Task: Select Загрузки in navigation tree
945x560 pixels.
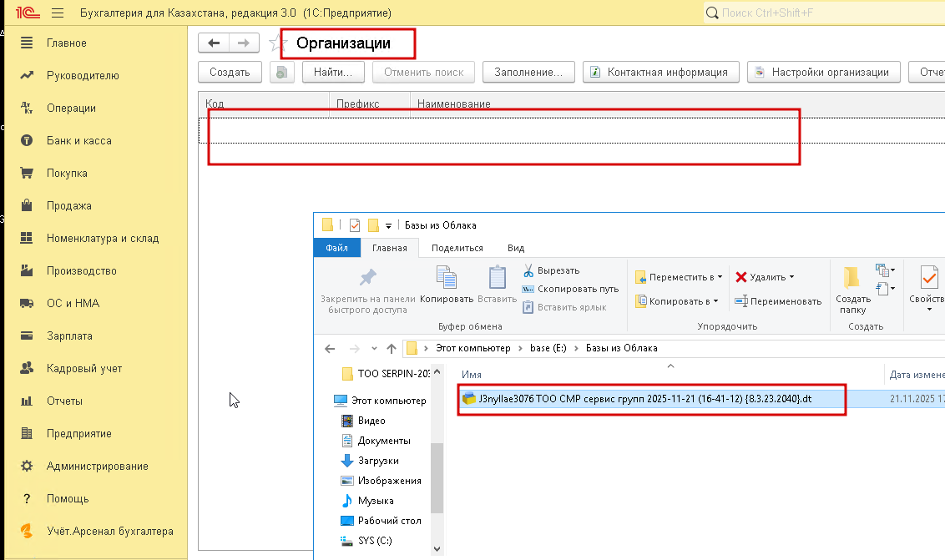Action: pos(378,461)
